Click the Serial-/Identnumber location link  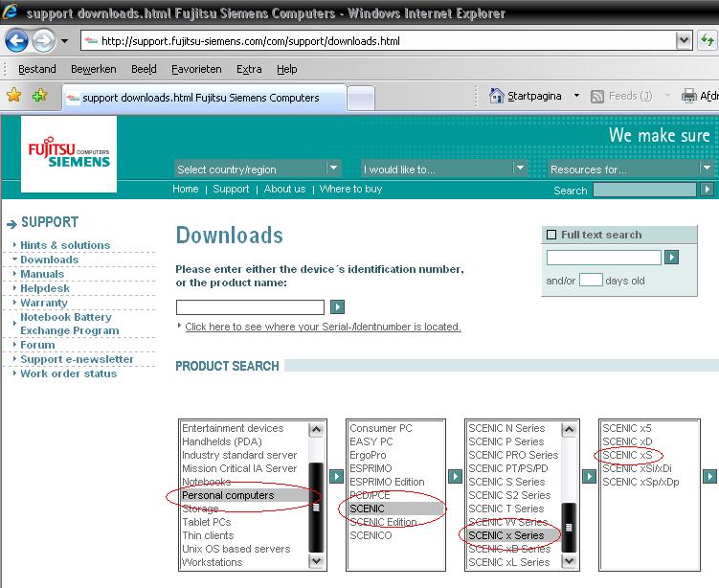point(323,327)
